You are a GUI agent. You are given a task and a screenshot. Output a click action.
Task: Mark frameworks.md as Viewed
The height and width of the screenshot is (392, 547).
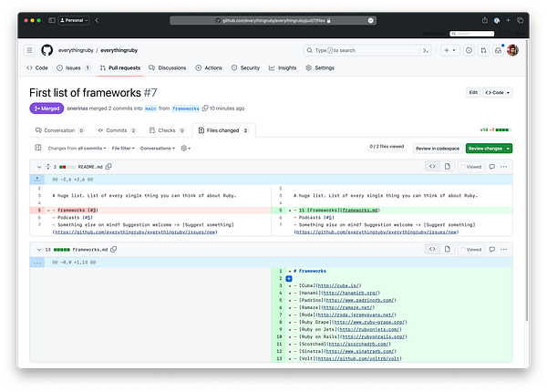tap(471, 250)
